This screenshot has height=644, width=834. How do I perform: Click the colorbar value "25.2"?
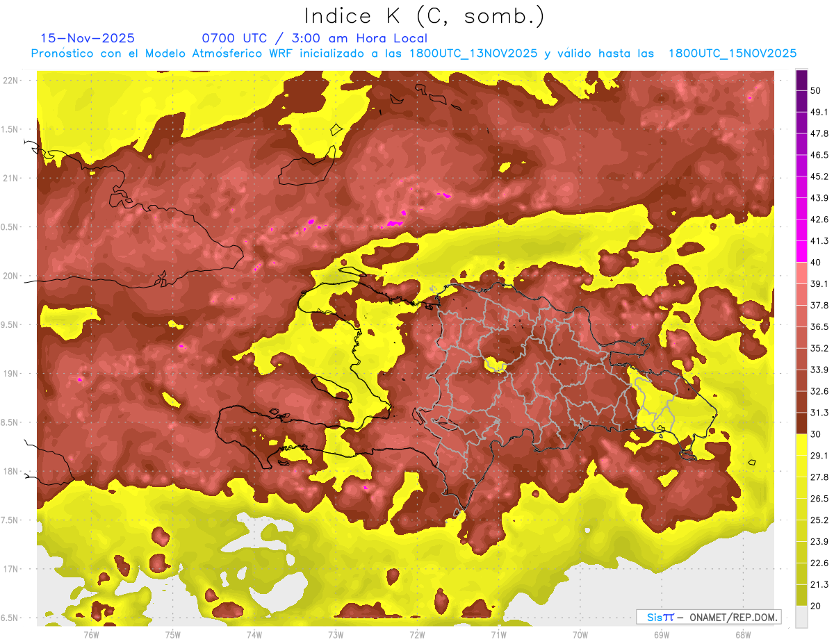pos(819,520)
